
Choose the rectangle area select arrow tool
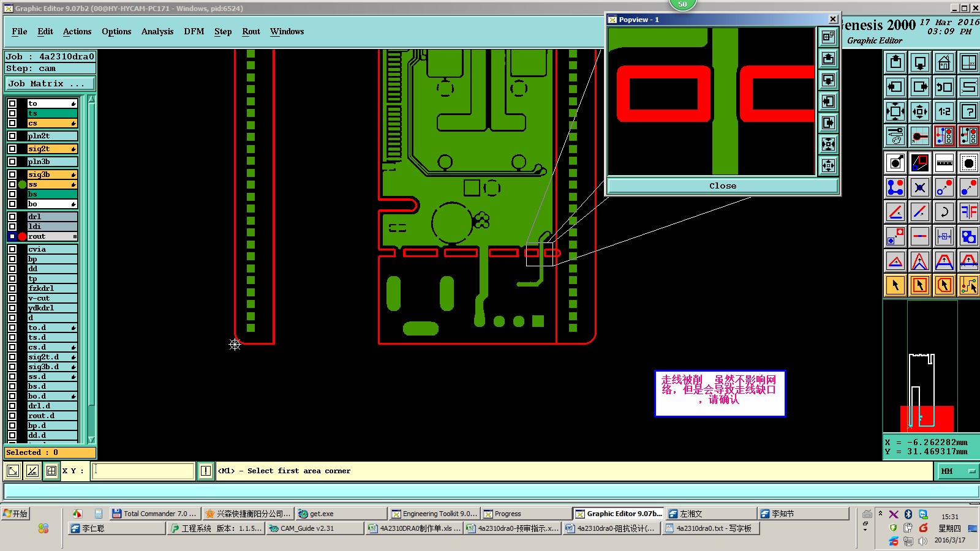coord(919,285)
